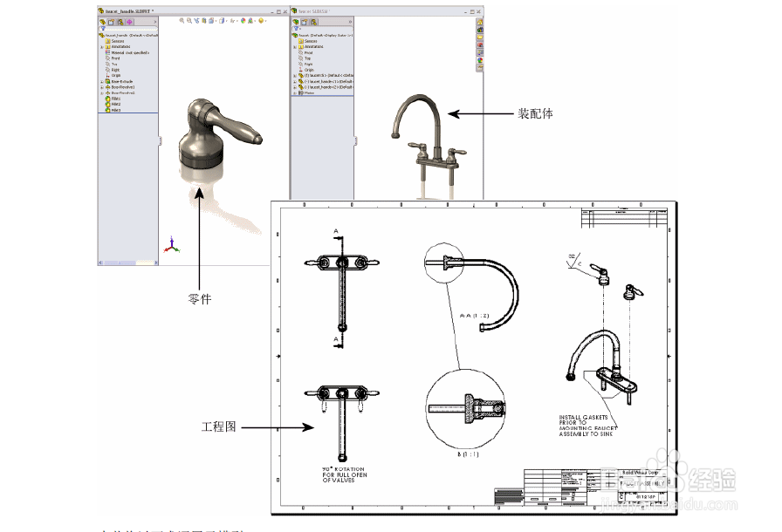This screenshot has height=532, width=782.
Task: Open FeatureManager tab in faucet assembly window
Action: click(296, 22)
